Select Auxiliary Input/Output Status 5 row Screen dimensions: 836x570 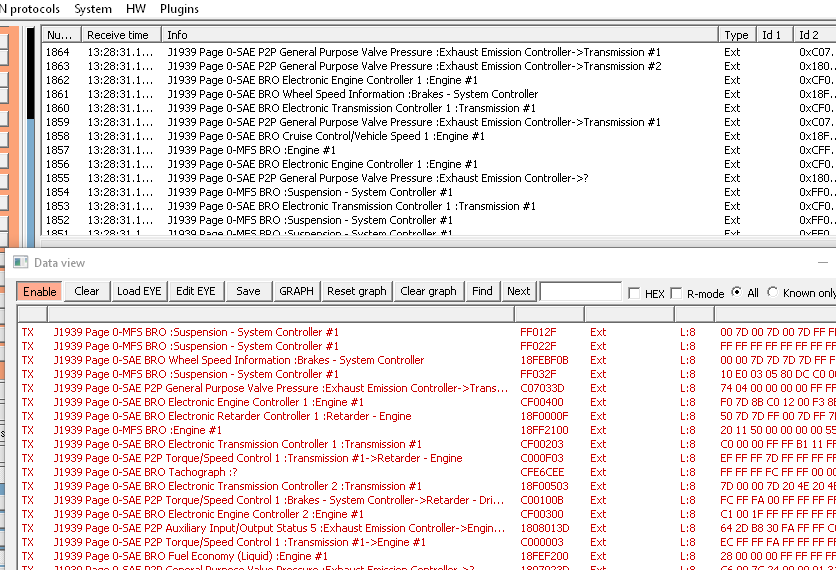coord(427,528)
